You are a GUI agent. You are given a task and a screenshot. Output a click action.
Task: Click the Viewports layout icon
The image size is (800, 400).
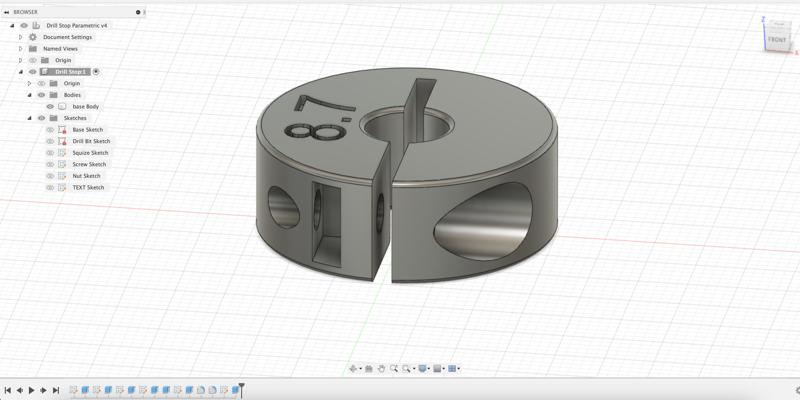[x=453, y=369]
